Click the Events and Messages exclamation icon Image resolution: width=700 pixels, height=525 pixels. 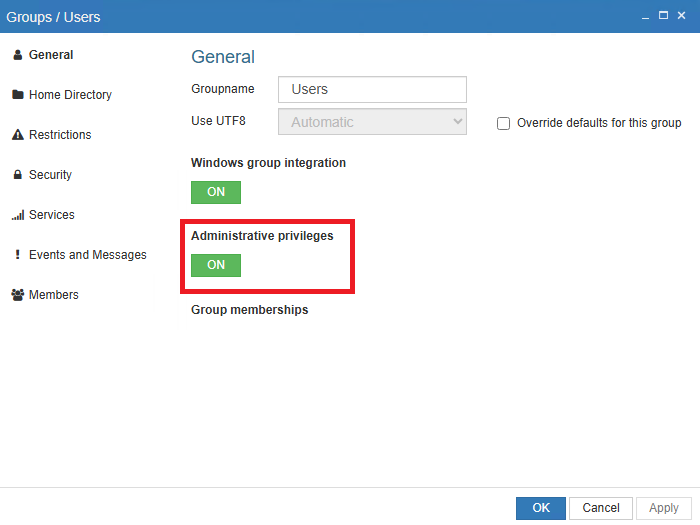click(x=17, y=255)
